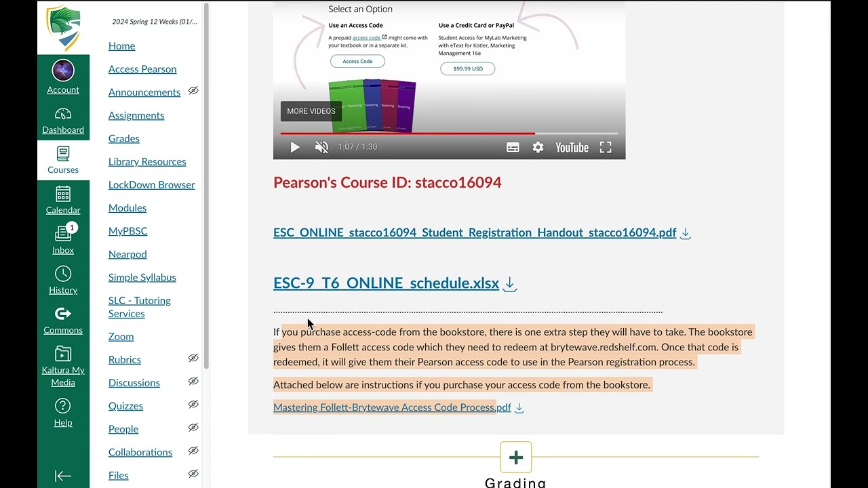The width and height of the screenshot is (868, 488).
Task: Toggle Collaborations hidden eye icon
Action: point(193,450)
